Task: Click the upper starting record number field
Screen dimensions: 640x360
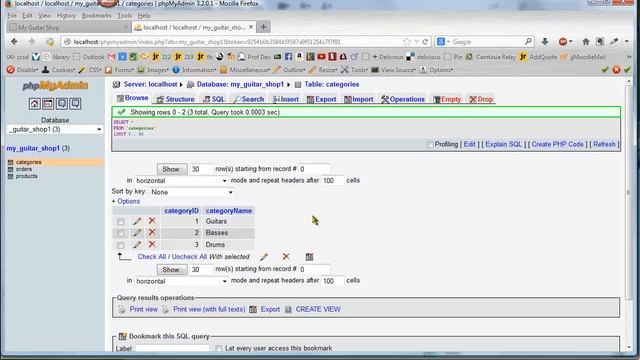Action: coord(314,169)
